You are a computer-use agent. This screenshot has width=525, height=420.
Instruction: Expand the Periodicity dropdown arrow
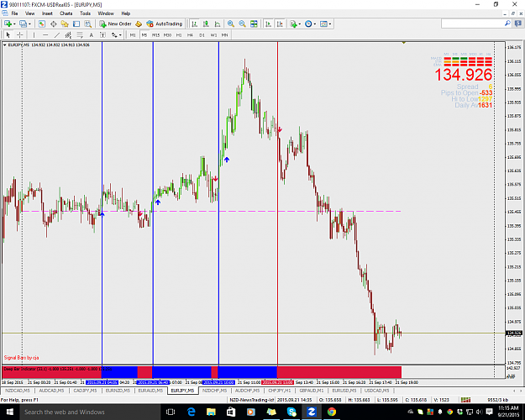coord(315,24)
